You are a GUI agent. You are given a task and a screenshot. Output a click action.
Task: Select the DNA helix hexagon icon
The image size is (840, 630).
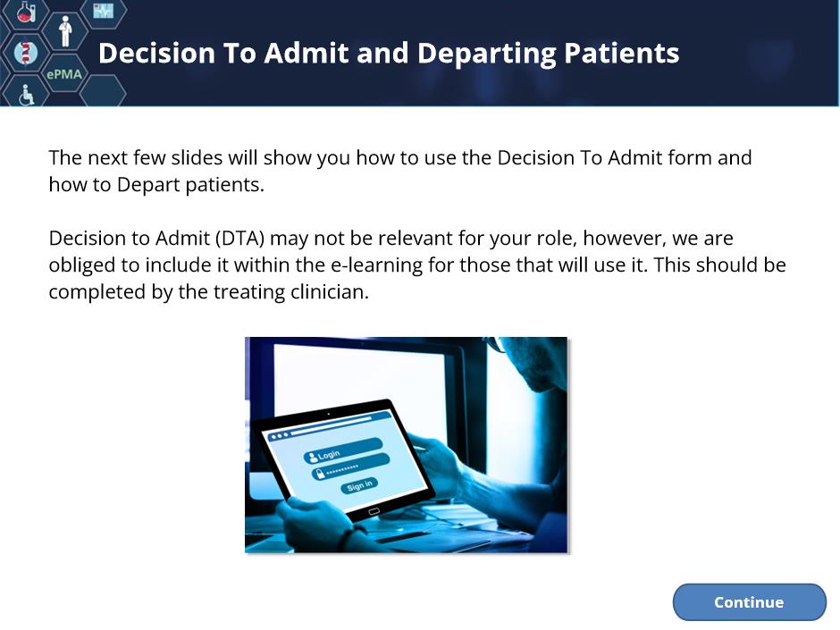(x=25, y=53)
